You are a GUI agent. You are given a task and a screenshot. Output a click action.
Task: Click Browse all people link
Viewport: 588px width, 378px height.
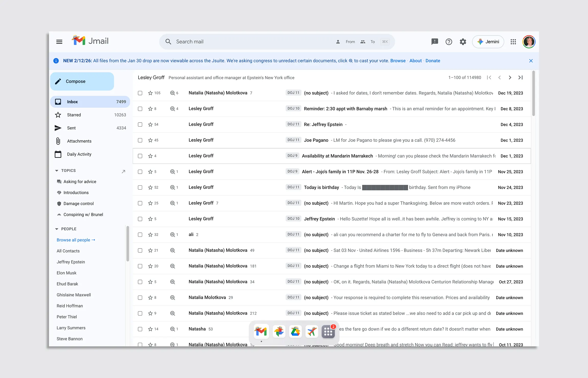click(76, 240)
